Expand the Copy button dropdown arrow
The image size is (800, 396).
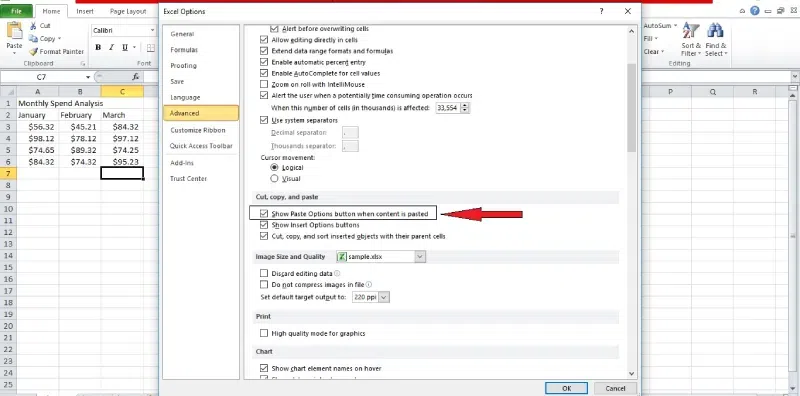click(59, 39)
